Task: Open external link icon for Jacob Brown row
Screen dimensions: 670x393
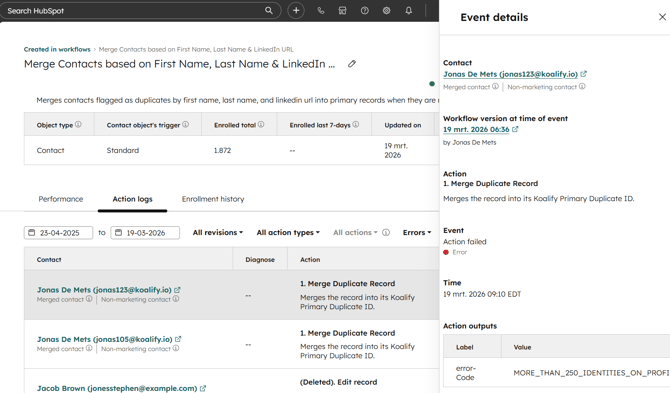Action: coord(203,388)
